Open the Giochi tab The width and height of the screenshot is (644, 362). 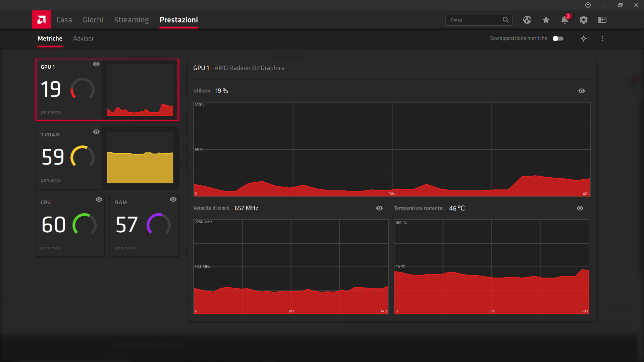93,20
